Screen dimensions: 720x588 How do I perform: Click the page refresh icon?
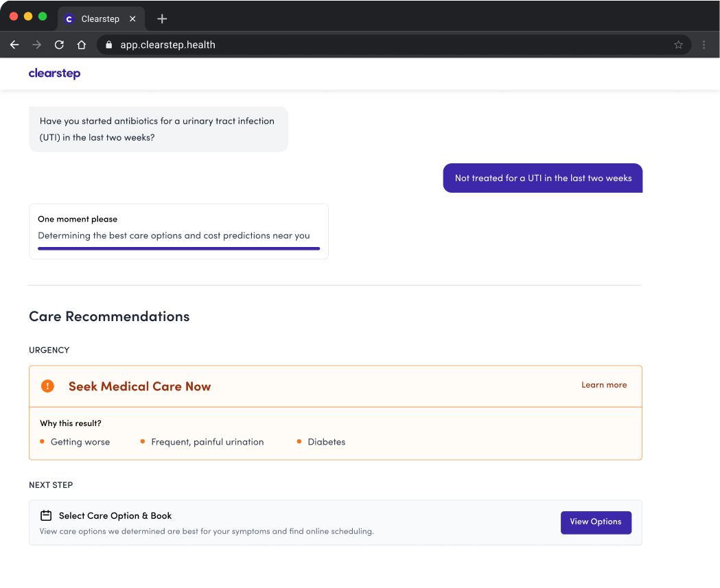pyautogui.click(x=59, y=44)
